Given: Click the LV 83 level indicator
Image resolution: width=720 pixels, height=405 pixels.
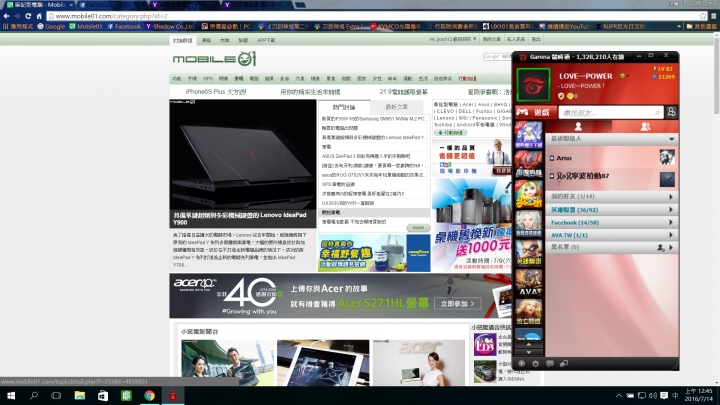Looking at the screenshot, I should (x=662, y=69).
